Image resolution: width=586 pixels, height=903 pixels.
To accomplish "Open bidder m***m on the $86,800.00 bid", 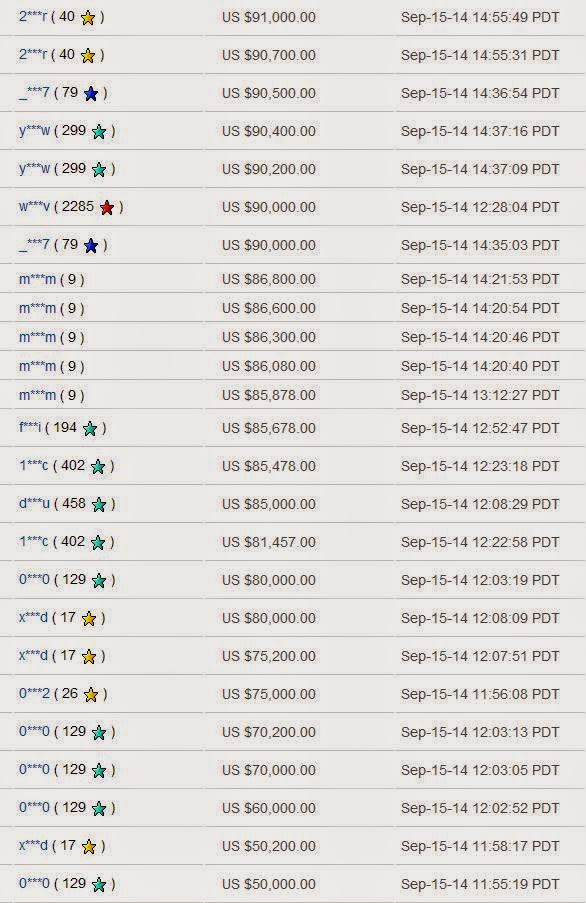I will coord(37,279).
